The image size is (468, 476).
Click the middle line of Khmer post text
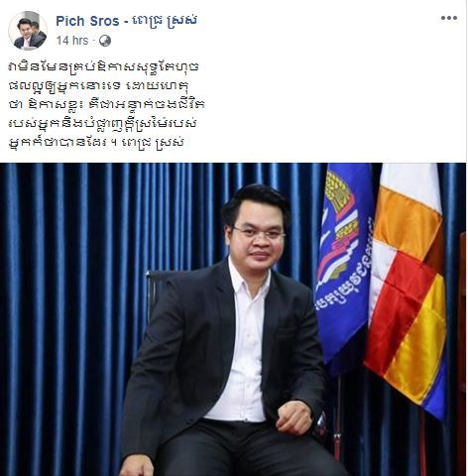[x=106, y=105]
